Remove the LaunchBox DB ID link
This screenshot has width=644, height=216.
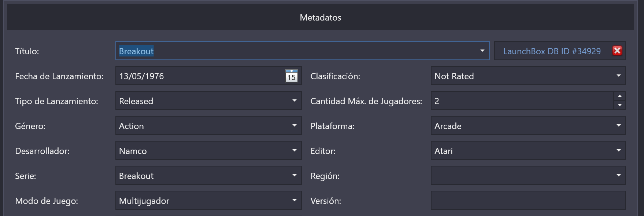[617, 51]
